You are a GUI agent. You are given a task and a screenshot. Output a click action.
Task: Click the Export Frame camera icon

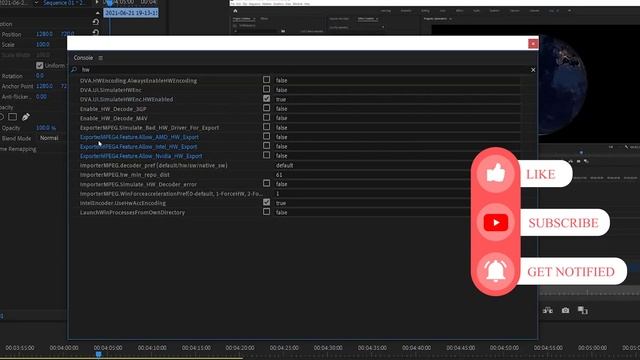point(565,311)
